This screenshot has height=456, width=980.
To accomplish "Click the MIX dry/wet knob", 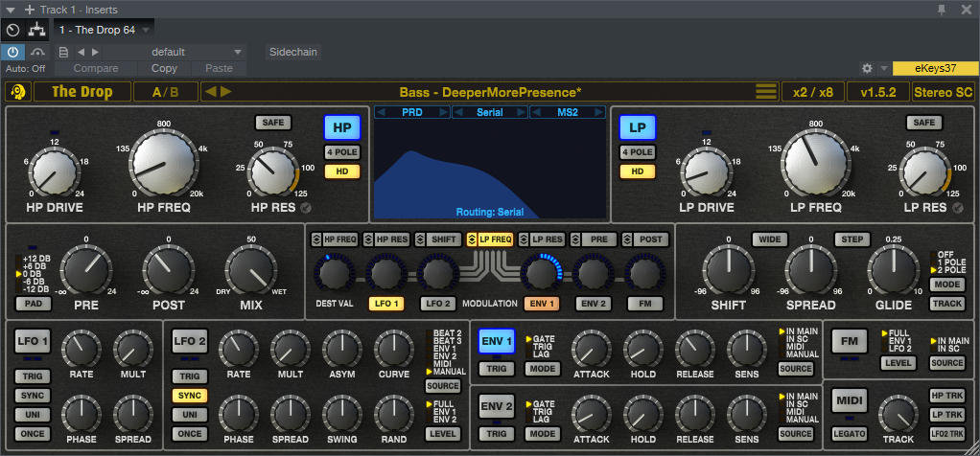I will [x=251, y=271].
